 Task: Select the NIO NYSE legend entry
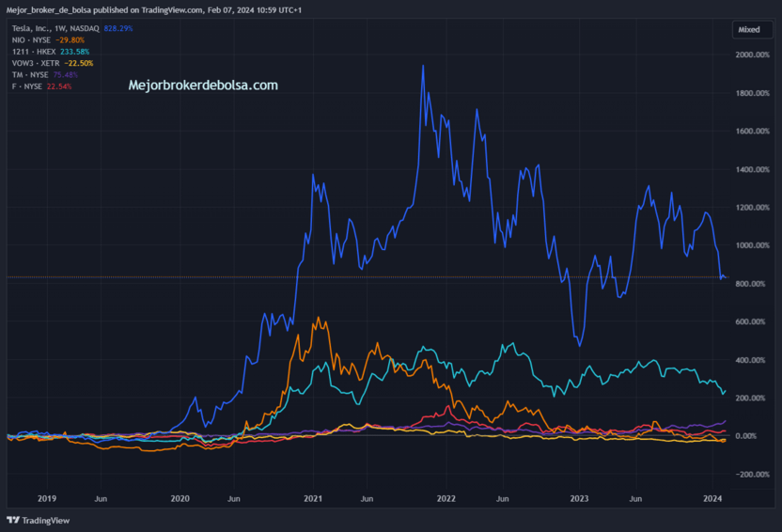click(31, 39)
